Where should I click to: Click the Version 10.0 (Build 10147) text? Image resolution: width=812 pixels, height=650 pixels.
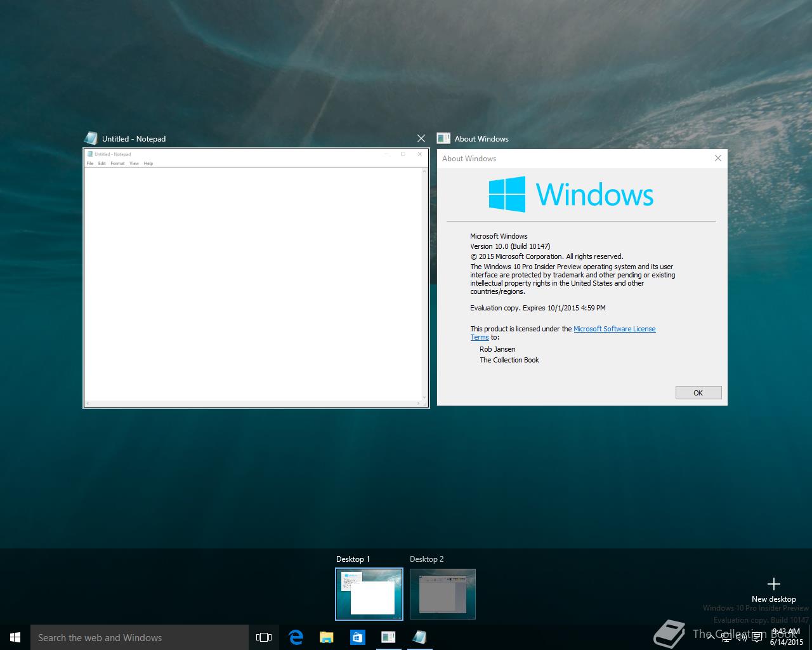click(510, 246)
